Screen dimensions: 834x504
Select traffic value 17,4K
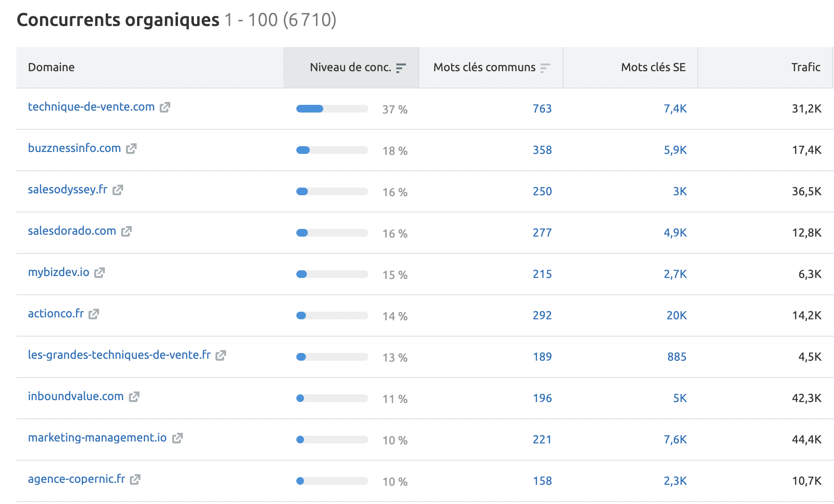click(x=807, y=150)
